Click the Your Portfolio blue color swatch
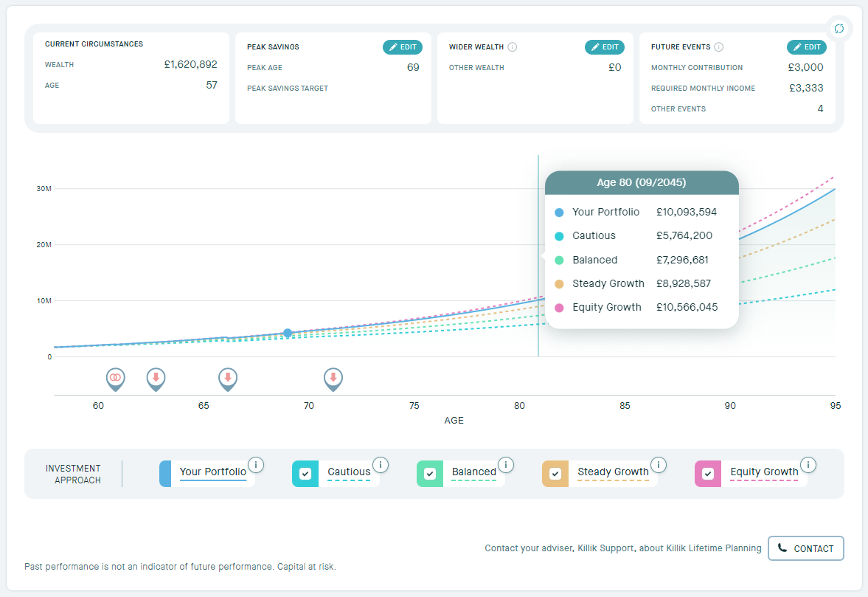The image size is (868, 597). tap(165, 474)
